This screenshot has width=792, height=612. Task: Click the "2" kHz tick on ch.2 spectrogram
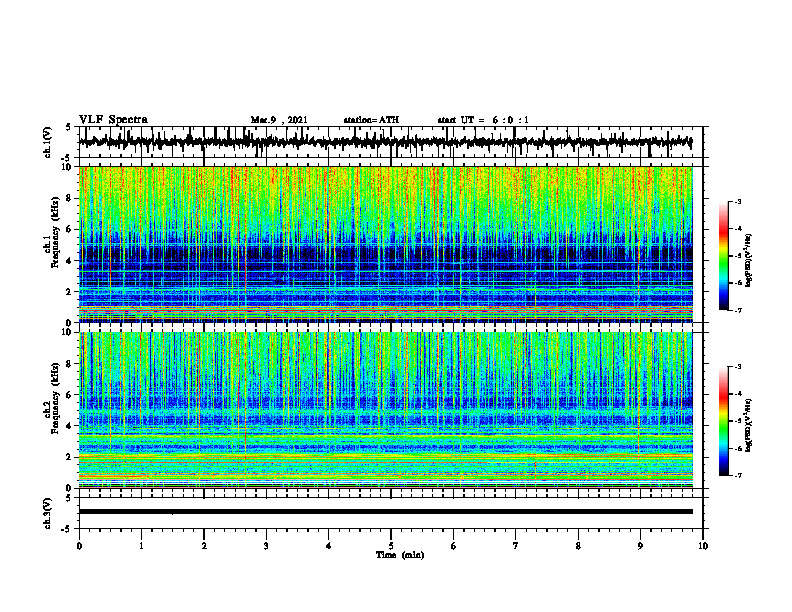69,457
